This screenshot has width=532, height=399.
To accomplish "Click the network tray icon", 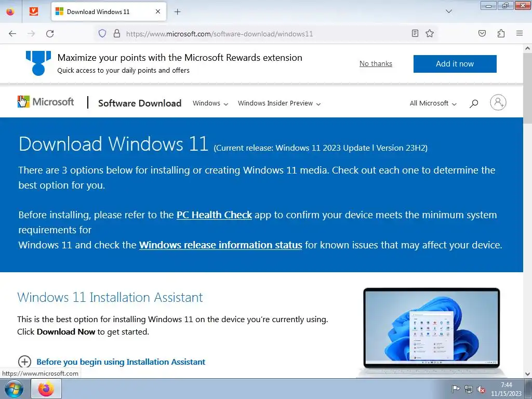I will click(469, 389).
